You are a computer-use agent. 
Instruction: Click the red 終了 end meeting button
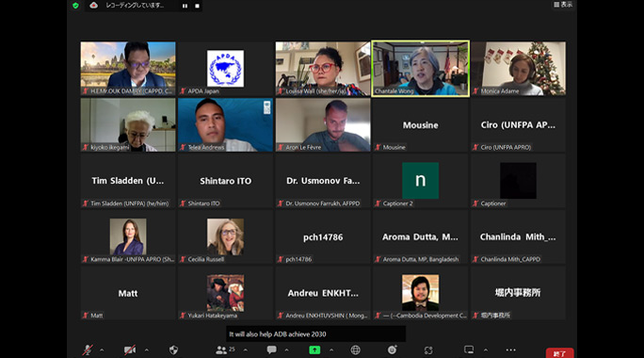pos(559,353)
